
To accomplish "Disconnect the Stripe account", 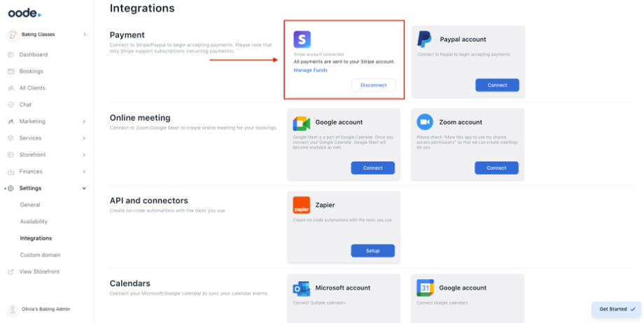I will (x=373, y=85).
